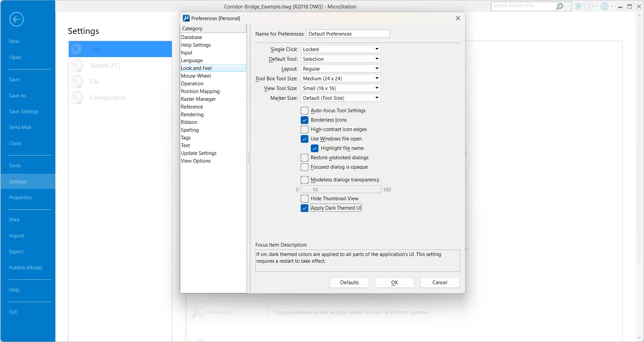Click the File settings gear icon
The width and height of the screenshot is (644, 342).
tap(77, 81)
